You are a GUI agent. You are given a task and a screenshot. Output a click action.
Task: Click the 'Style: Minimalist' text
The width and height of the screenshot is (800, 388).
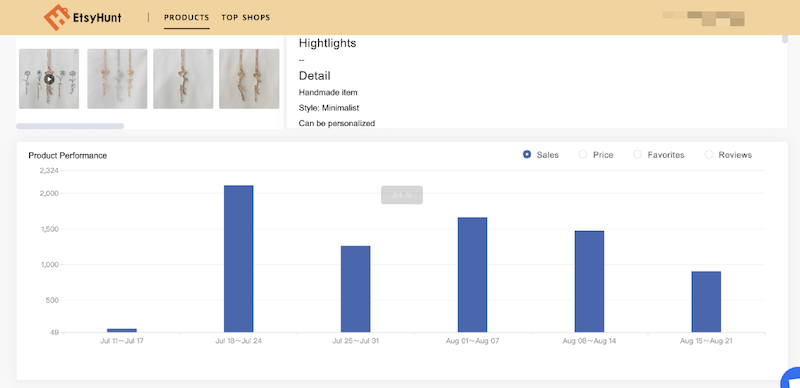pos(329,108)
